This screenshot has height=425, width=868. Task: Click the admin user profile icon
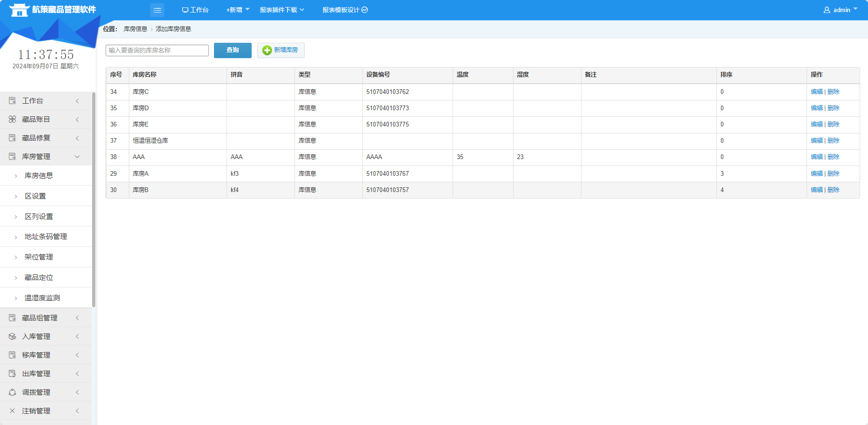827,10
